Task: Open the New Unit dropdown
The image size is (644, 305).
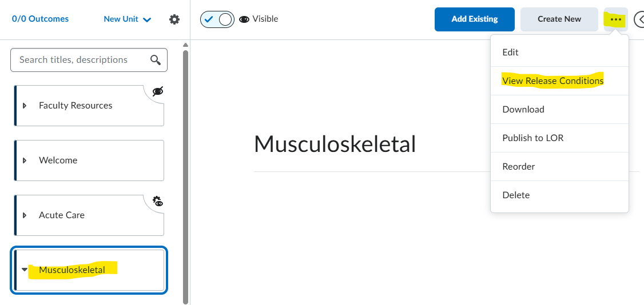Action: (128, 19)
